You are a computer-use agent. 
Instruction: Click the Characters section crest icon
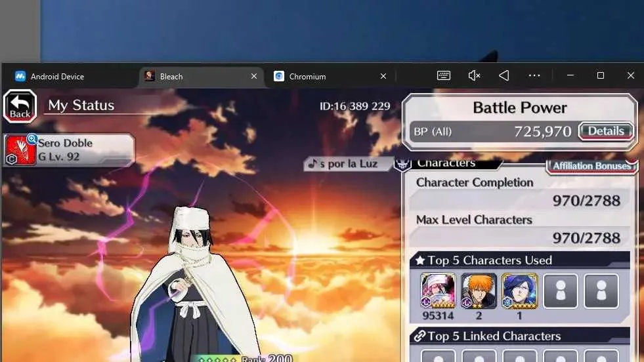(402, 164)
